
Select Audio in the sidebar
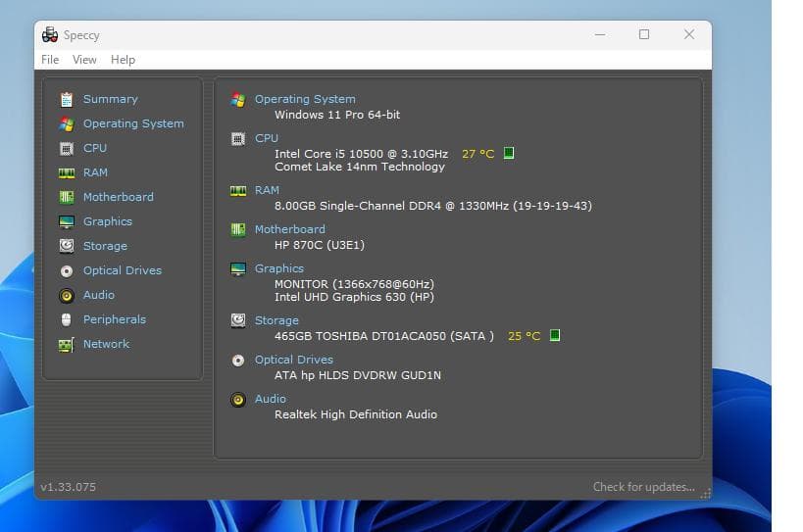coord(99,295)
